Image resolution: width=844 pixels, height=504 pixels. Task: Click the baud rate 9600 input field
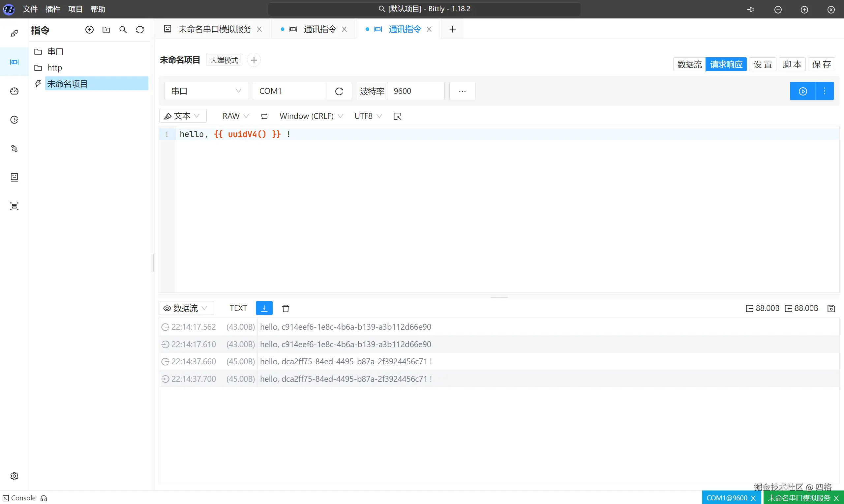click(415, 91)
